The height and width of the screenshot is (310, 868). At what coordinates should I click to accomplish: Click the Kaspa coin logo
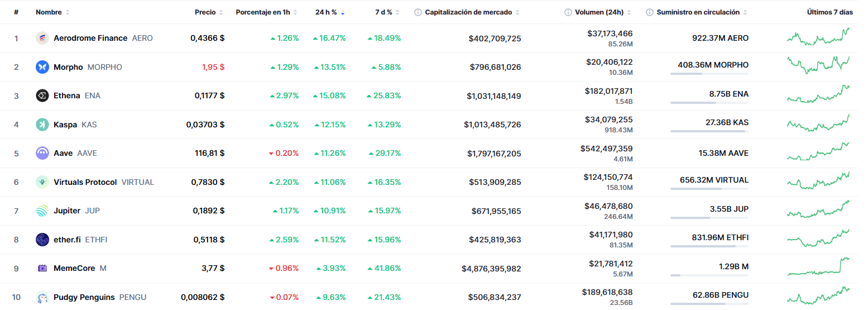pos(42,125)
